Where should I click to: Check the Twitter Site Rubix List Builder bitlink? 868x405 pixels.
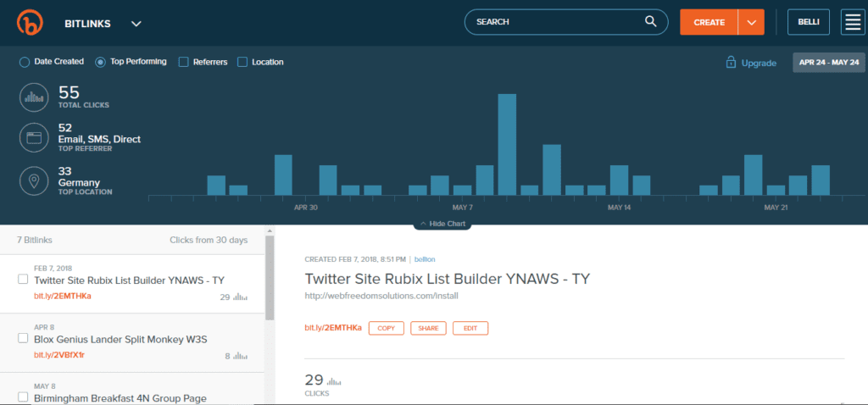23,280
